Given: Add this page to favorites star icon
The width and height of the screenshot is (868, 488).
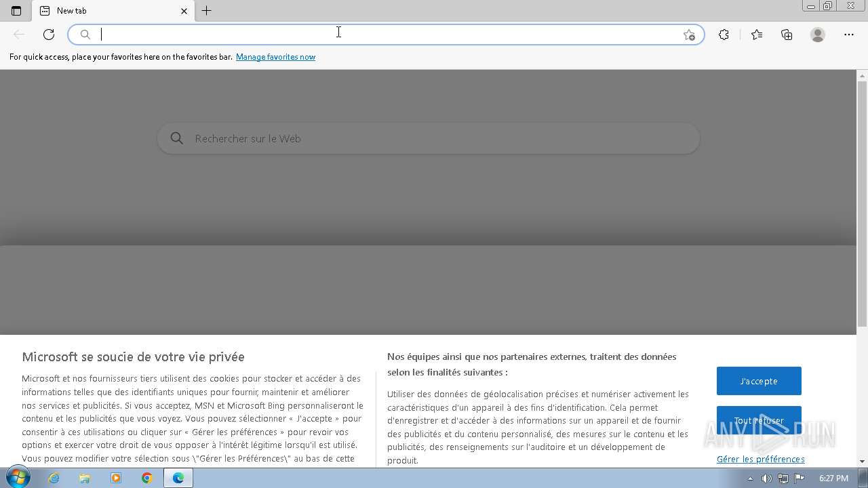Looking at the screenshot, I should [x=689, y=35].
